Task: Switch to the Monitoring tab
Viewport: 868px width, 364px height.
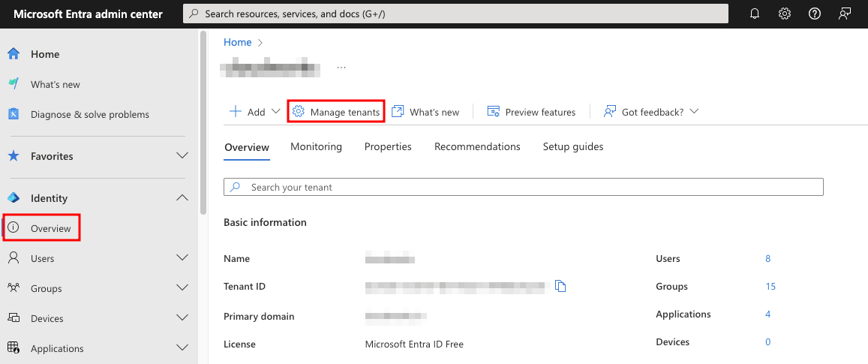Action: [316, 146]
